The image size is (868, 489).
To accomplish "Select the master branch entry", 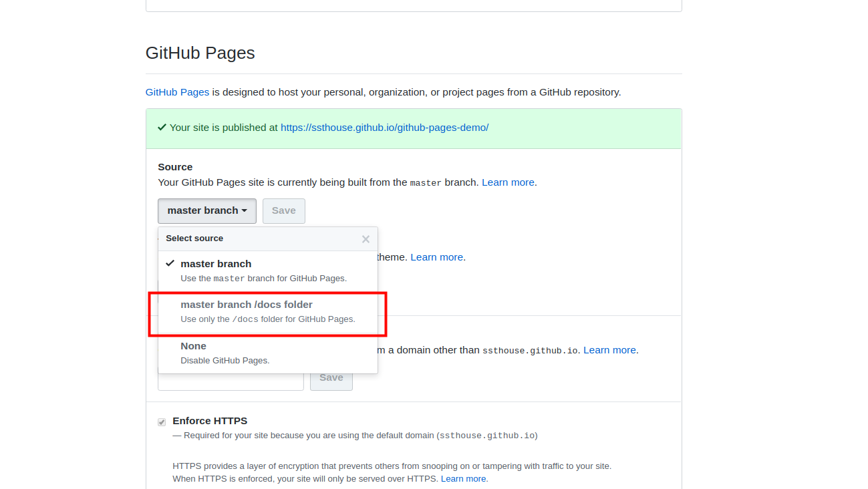I will tap(216, 263).
